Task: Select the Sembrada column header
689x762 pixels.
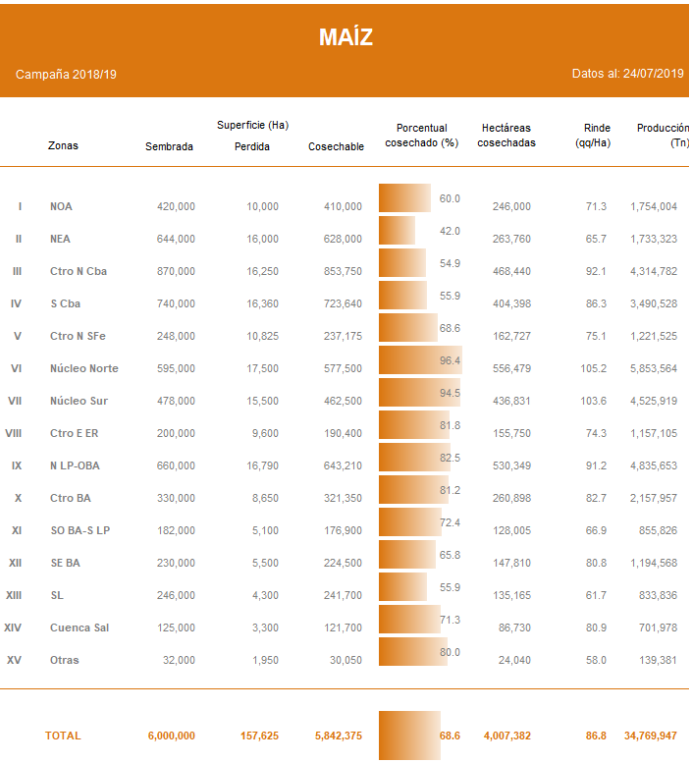Action: click(x=169, y=147)
